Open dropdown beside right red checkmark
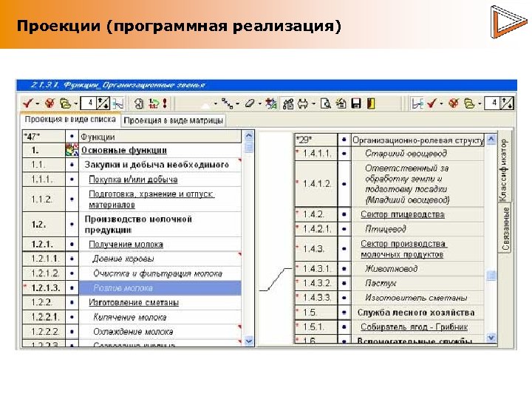532x399 pixels. (x=441, y=103)
